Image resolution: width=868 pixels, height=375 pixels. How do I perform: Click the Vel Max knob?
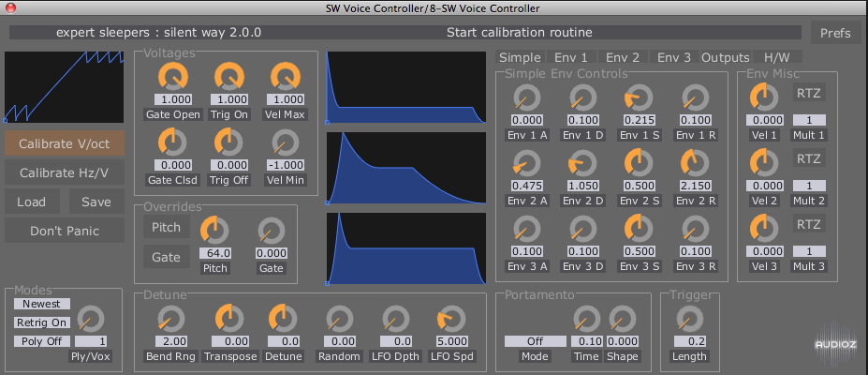[286, 76]
